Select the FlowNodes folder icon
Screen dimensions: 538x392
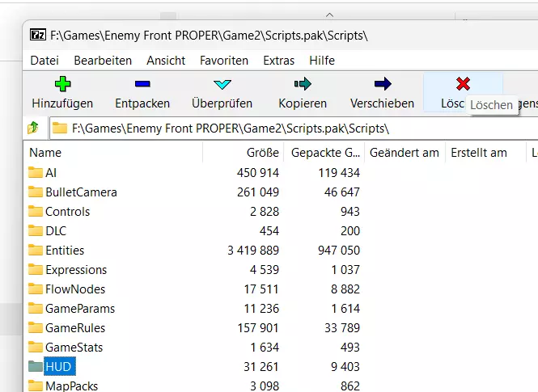[36, 289]
